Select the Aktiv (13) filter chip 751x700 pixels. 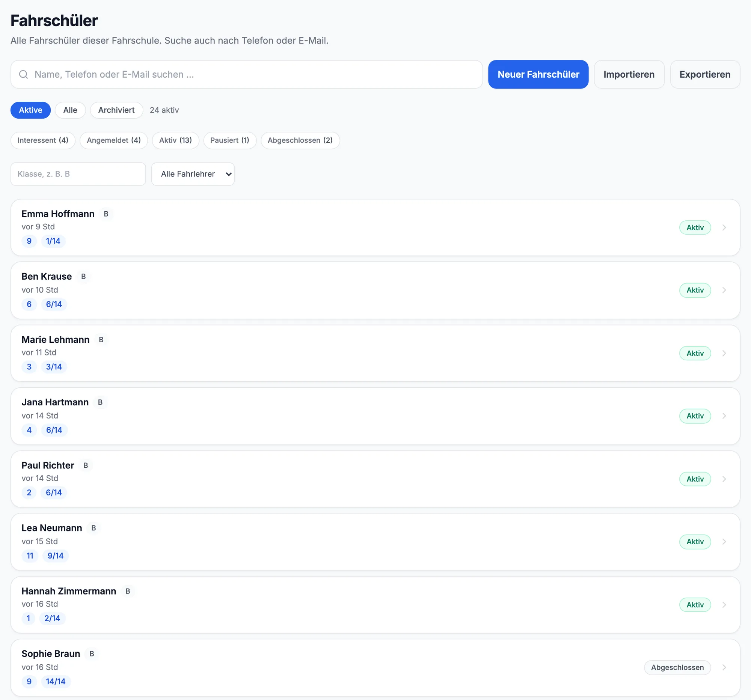(x=176, y=140)
